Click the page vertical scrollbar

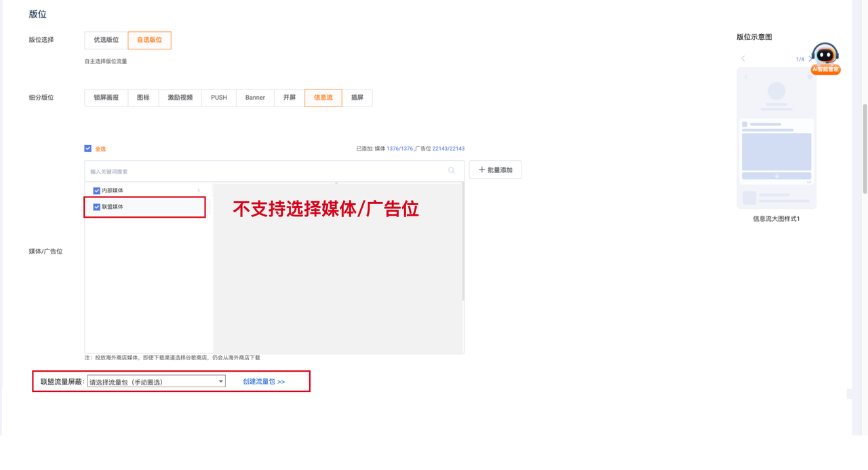pos(864,149)
